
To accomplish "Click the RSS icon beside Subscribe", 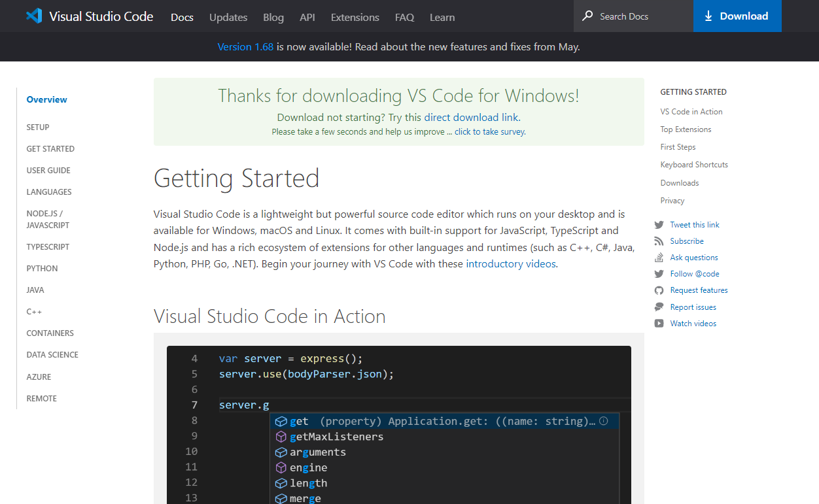I will [x=659, y=241].
